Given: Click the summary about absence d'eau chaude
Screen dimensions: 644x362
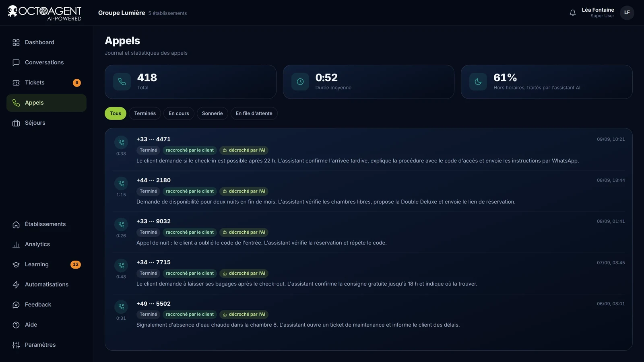Looking at the screenshot, I should coord(298,325).
